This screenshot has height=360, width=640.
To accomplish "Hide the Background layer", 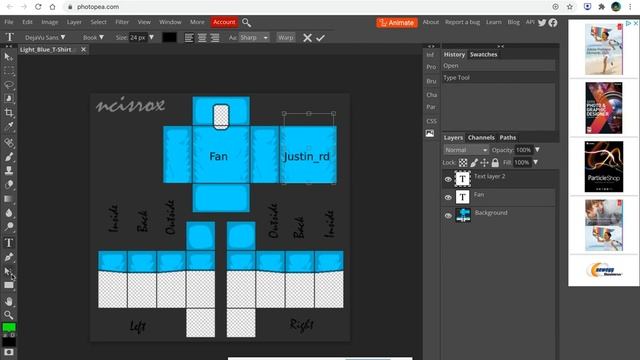I will (x=448, y=216).
